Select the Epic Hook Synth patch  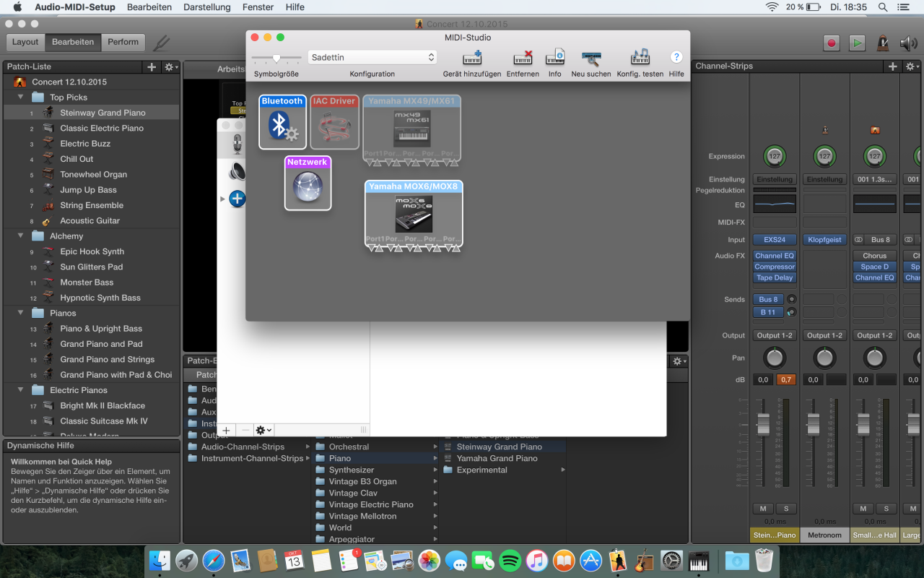click(91, 251)
